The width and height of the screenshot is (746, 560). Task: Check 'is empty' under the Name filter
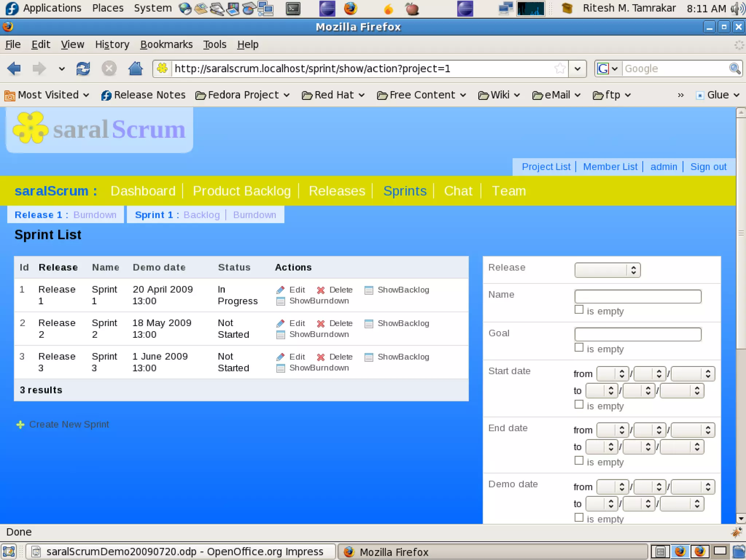pos(578,310)
